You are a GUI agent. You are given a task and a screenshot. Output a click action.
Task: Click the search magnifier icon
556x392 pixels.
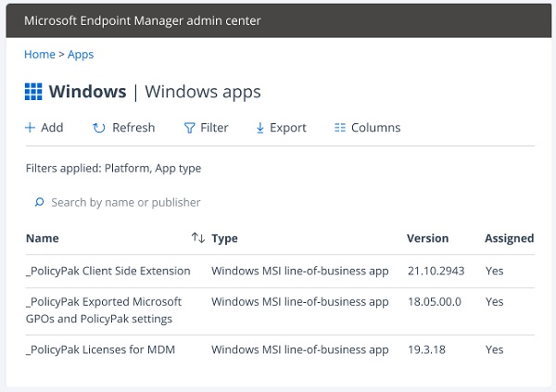pos(39,202)
